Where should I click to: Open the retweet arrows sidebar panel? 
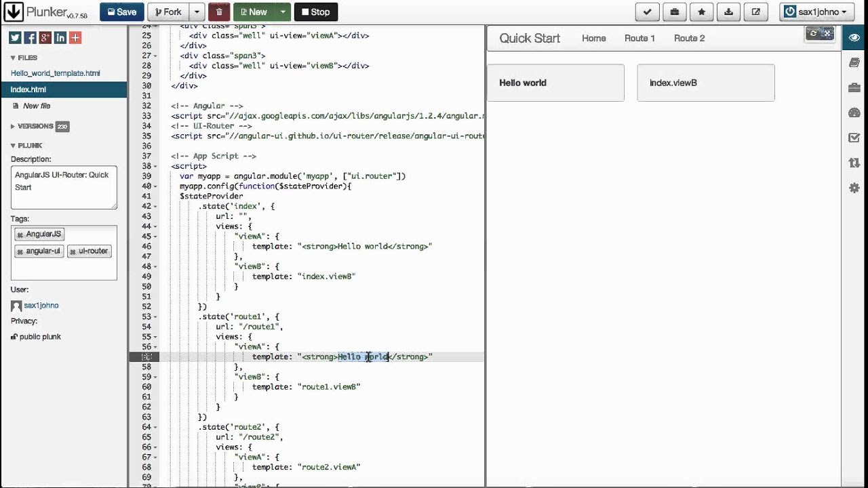[x=854, y=163]
